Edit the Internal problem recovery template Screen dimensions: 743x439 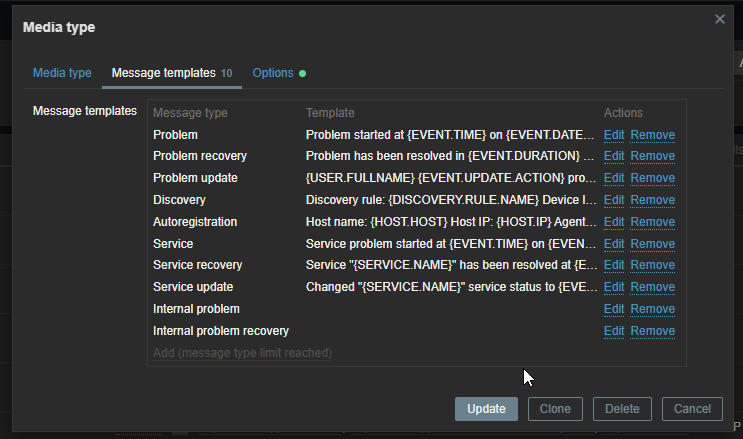(x=614, y=331)
